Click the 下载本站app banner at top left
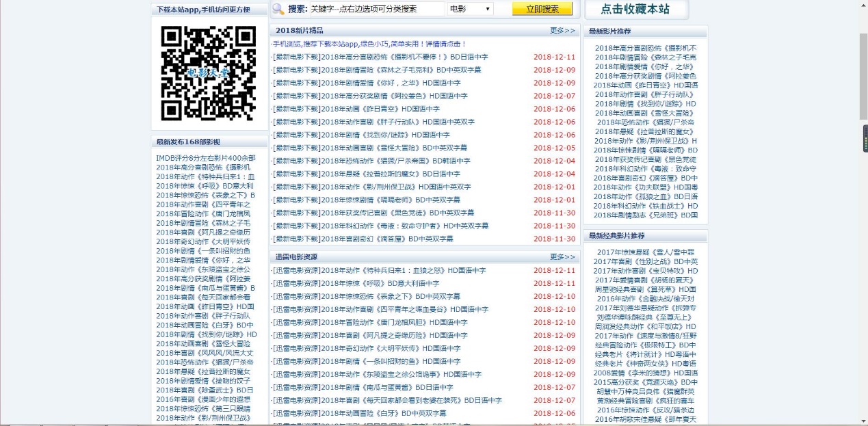The image size is (868, 426). 205,9
